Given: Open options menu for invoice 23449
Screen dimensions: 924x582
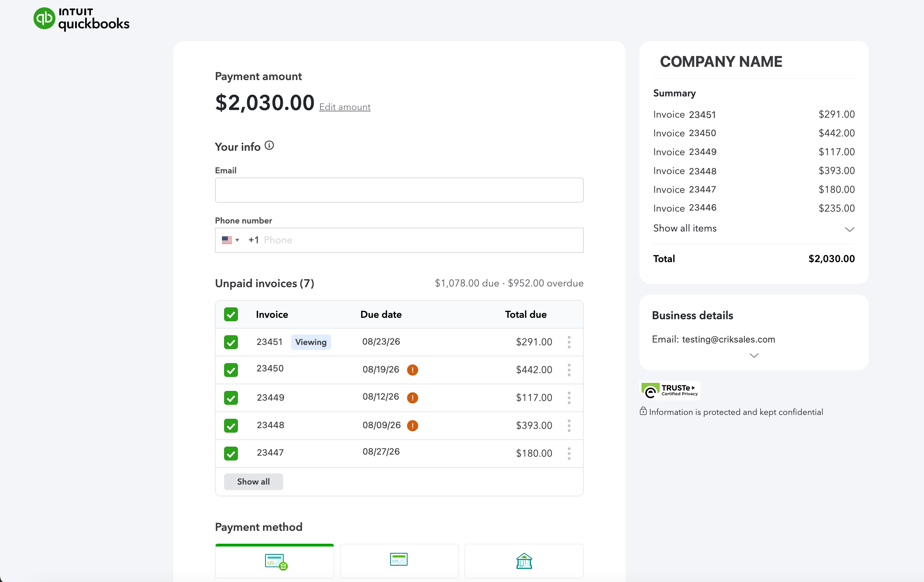Looking at the screenshot, I should coord(569,398).
